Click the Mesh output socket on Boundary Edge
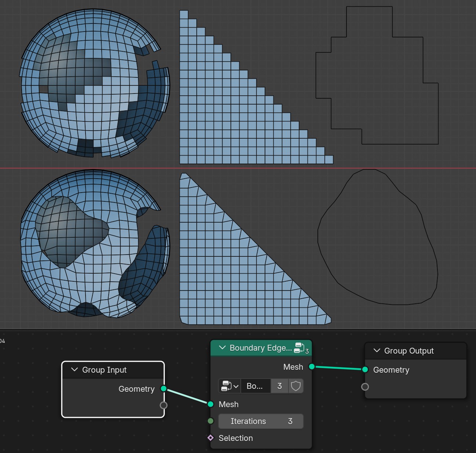The height and width of the screenshot is (453, 476). [312, 366]
